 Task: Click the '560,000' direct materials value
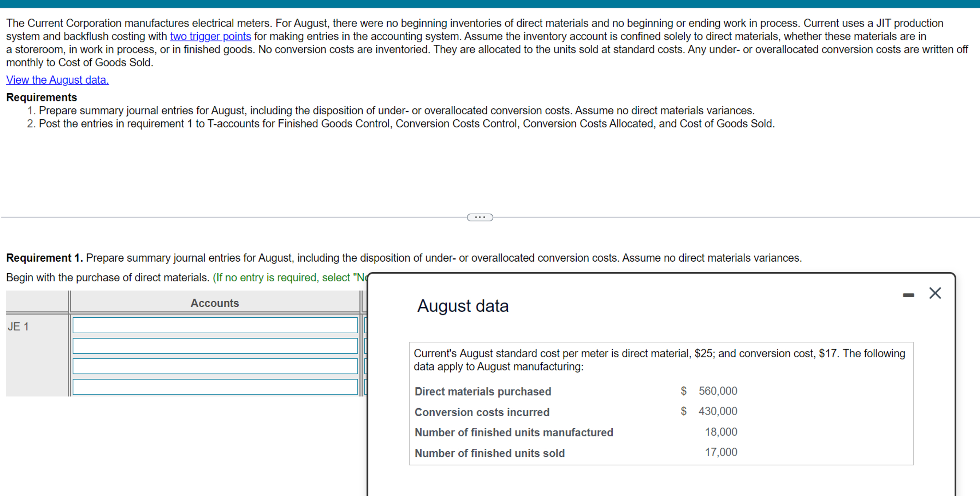718,391
